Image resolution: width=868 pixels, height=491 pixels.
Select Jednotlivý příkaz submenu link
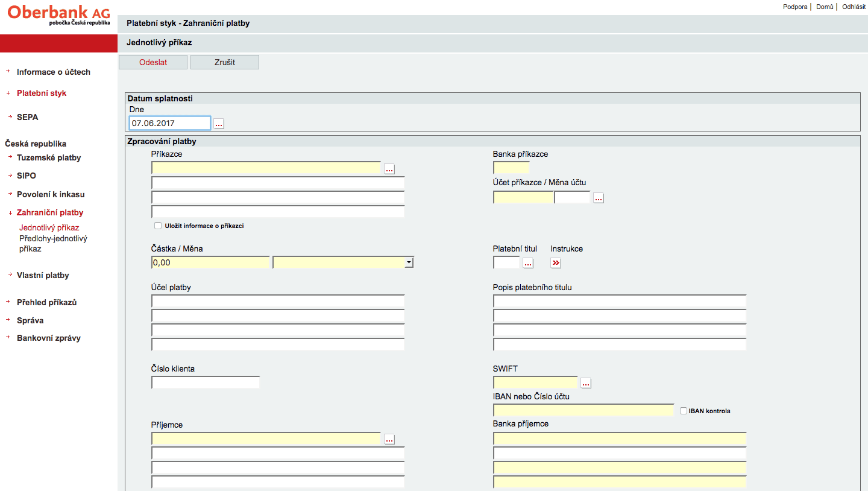49,228
